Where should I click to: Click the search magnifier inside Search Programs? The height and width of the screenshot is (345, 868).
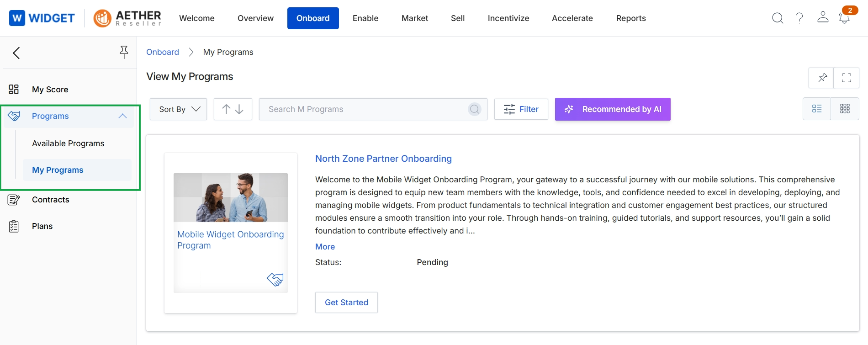tap(475, 109)
